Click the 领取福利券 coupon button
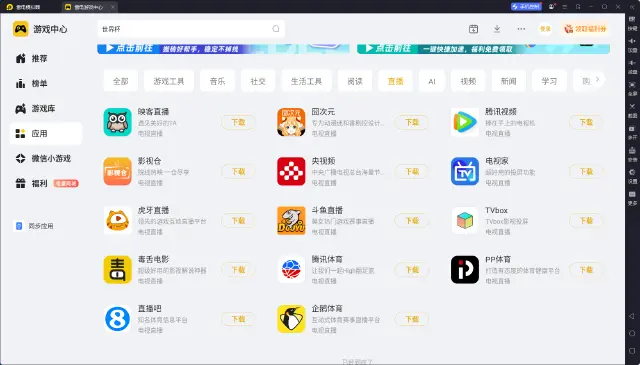Viewport: 640px width, 365px height. click(586, 29)
